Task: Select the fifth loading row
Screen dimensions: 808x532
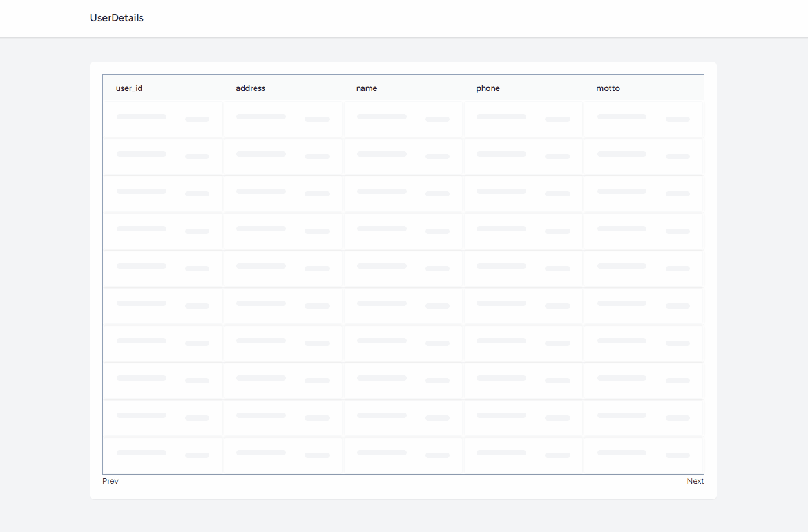Action: pyautogui.click(x=403, y=269)
